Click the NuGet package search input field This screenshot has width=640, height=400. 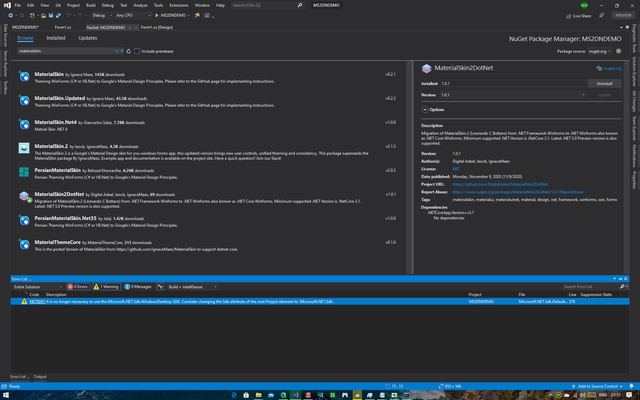pos(65,51)
